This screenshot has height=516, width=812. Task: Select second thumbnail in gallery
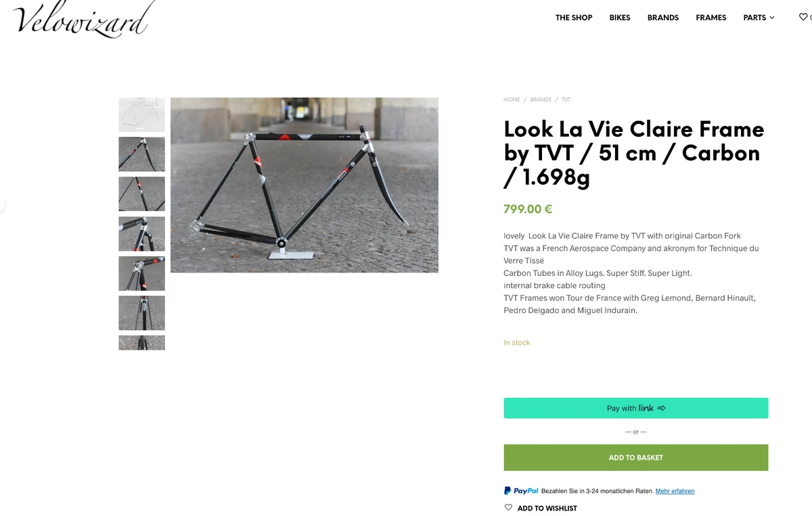pos(142,154)
